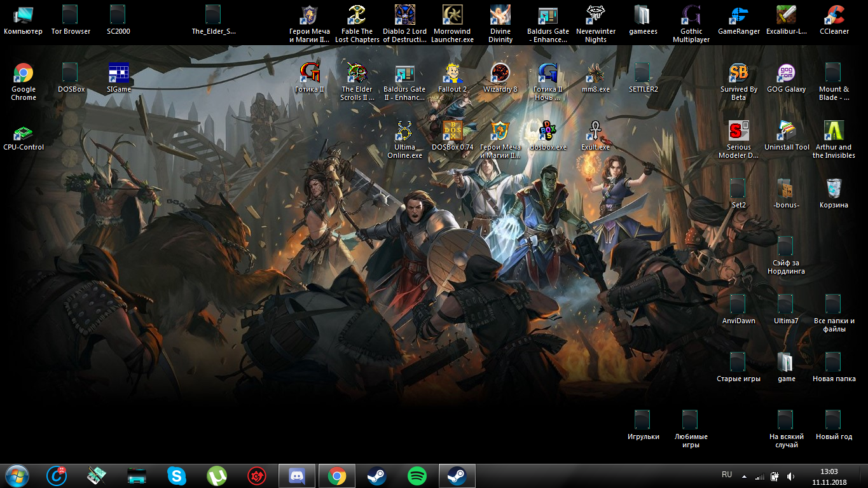Select the mm8.exe desktop shortcut
868x488 pixels.
(x=596, y=78)
